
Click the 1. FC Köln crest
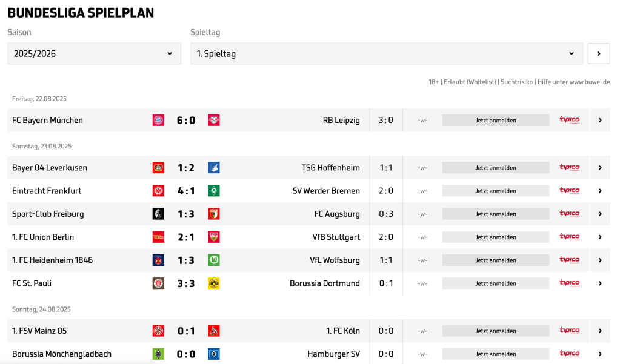click(214, 331)
